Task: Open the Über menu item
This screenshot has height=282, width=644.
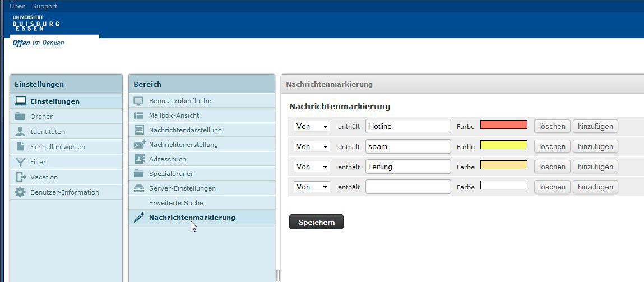Action: pyautogui.click(x=17, y=6)
